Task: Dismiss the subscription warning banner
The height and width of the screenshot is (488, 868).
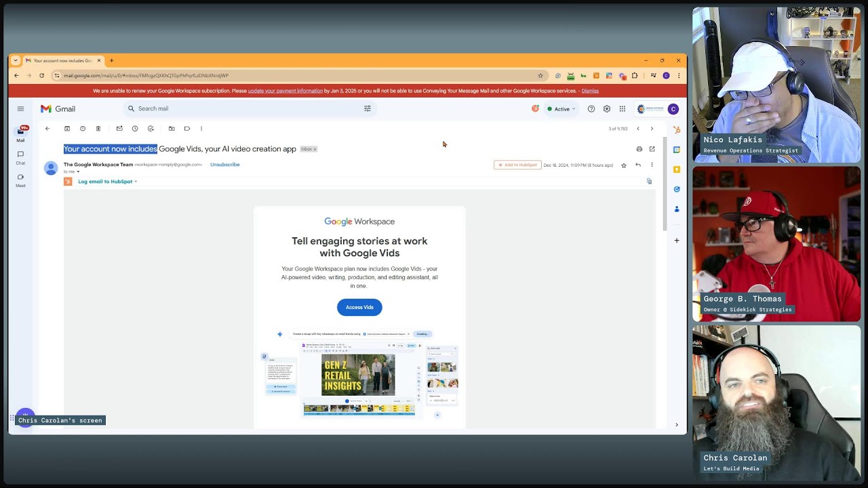Action: pos(590,91)
